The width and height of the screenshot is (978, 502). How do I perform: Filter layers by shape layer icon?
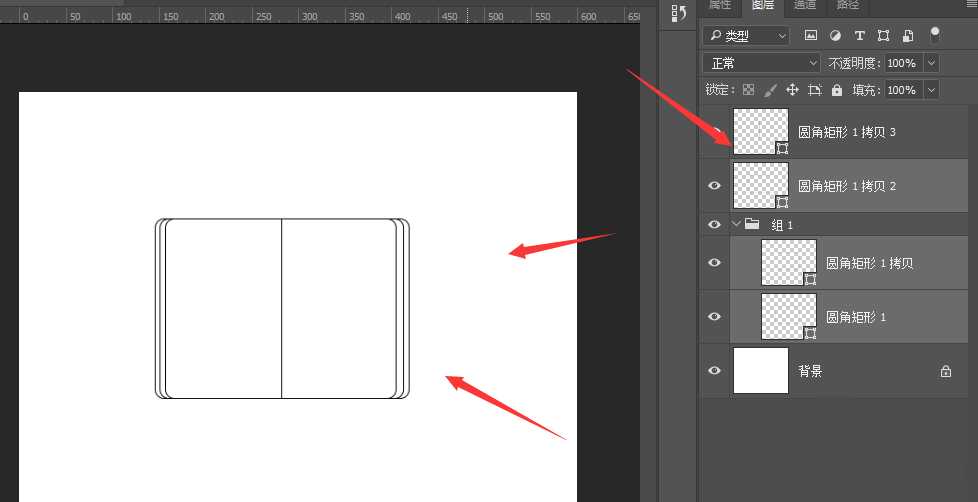pos(883,36)
